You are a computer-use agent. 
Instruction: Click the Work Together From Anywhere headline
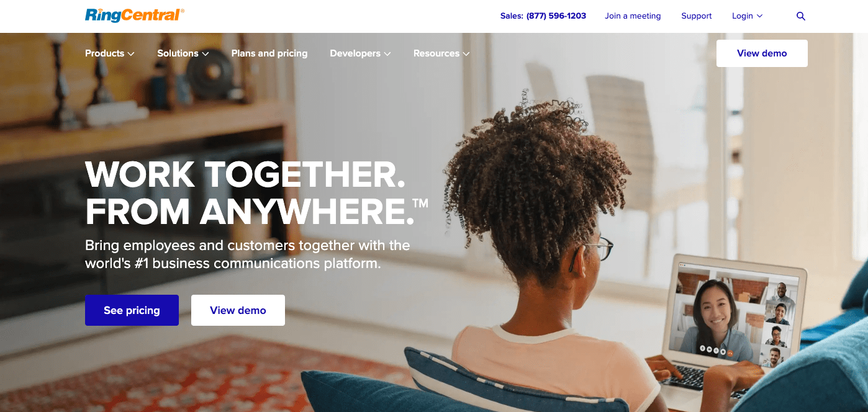click(256, 193)
